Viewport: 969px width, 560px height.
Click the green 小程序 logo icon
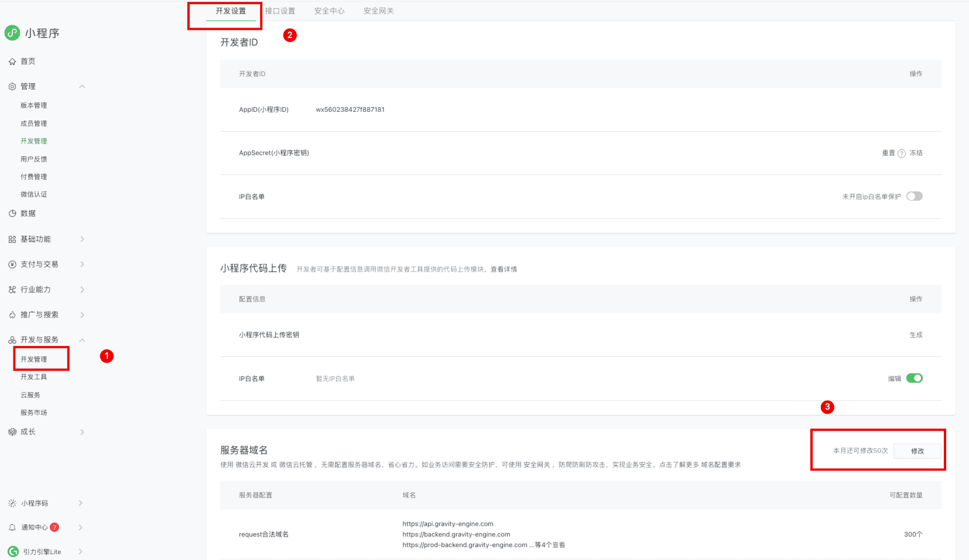pyautogui.click(x=12, y=33)
